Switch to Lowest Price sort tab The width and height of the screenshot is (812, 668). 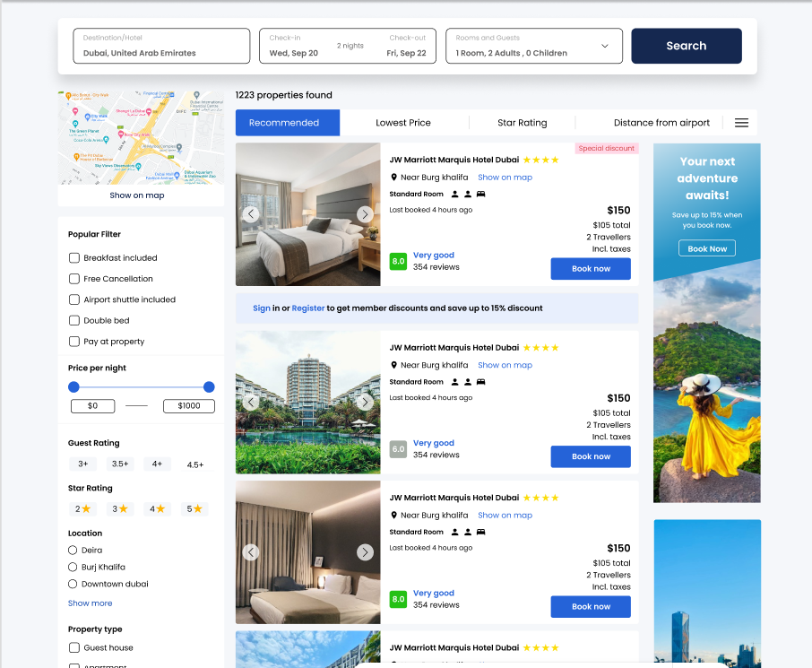pyautogui.click(x=403, y=123)
